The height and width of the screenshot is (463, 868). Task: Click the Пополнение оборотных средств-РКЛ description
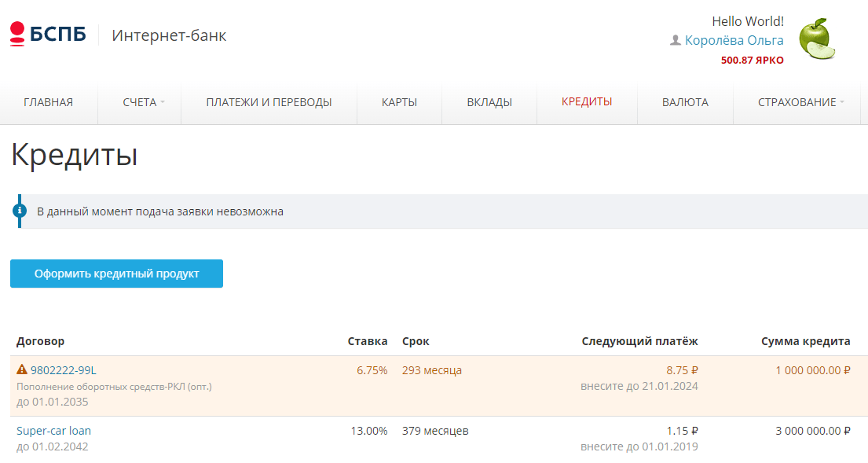click(114, 387)
